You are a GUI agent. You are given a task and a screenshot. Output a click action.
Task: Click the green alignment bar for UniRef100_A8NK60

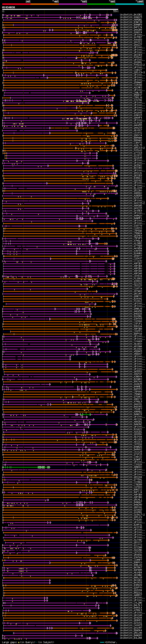coord(26,467)
